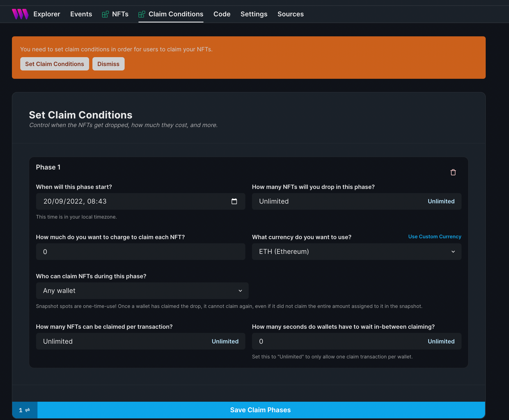Open the Sources tab
Screen dimensions: 509x420
(290, 14)
